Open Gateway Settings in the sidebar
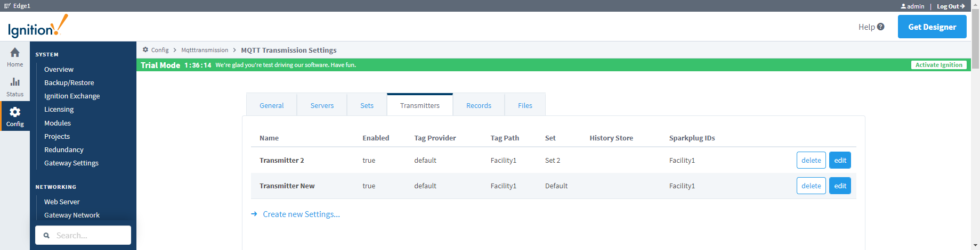This screenshot has width=980, height=250. tap(71, 163)
